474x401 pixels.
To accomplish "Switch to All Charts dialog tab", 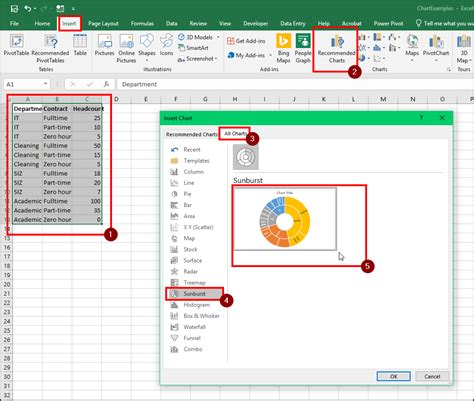I will pos(235,134).
